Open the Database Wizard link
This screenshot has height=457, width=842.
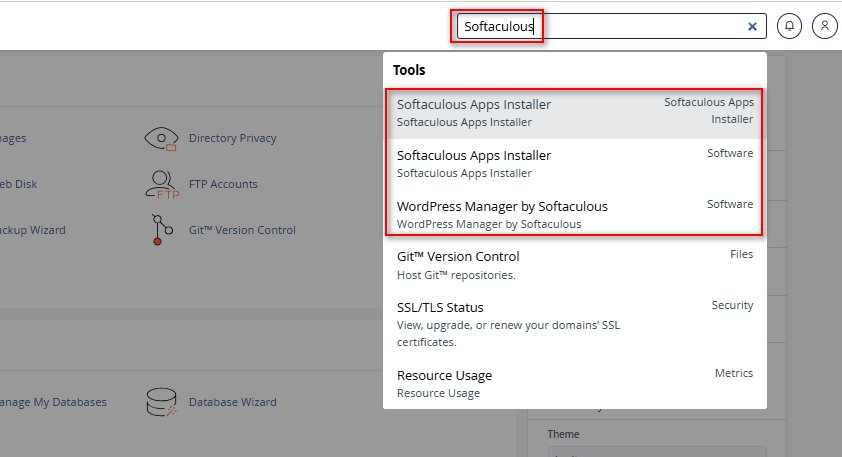[233, 402]
